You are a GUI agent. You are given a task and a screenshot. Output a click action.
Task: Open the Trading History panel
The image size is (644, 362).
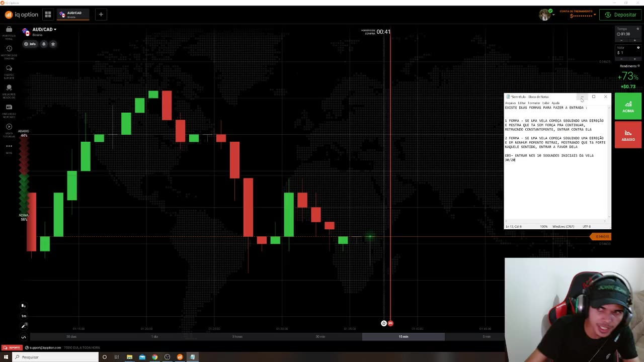coord(9,52)
